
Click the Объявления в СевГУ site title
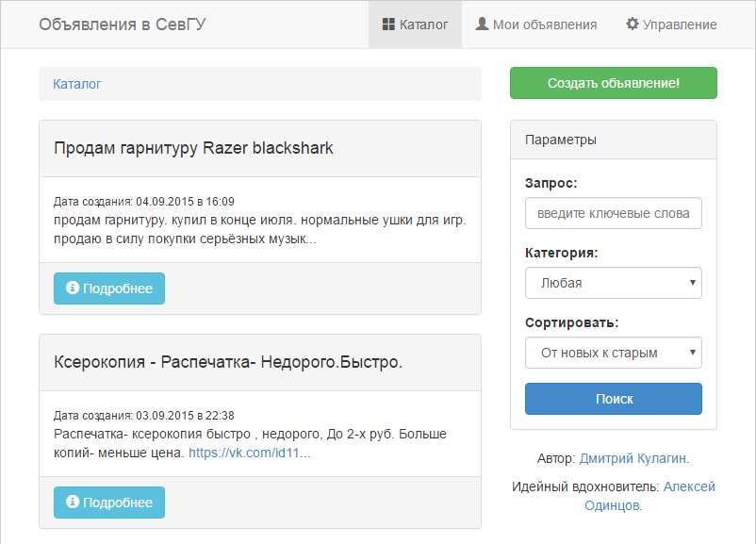point(123,25)
